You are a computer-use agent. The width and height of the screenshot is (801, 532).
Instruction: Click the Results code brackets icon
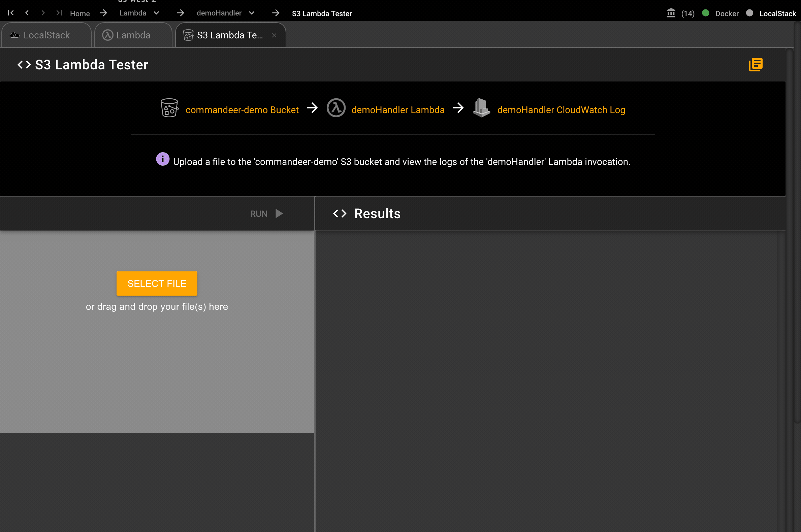coord(340,213)
